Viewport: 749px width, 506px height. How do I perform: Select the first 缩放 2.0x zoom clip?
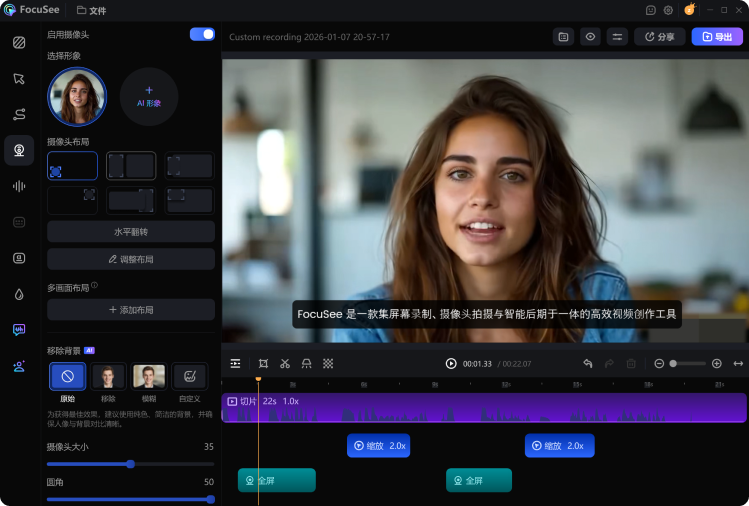click(x=378, y=445)
